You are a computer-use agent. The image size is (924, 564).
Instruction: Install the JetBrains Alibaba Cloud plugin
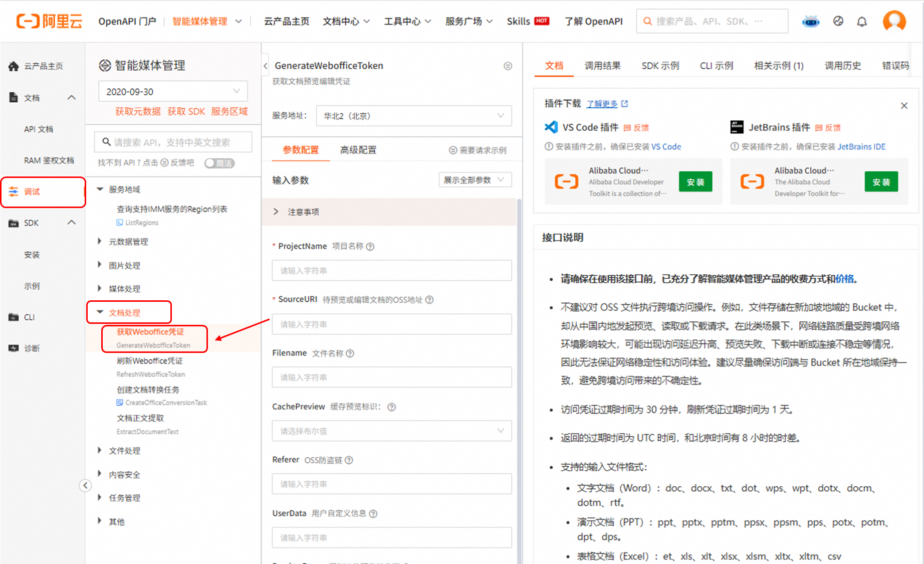pyautogui.click(x=881, y=182)
